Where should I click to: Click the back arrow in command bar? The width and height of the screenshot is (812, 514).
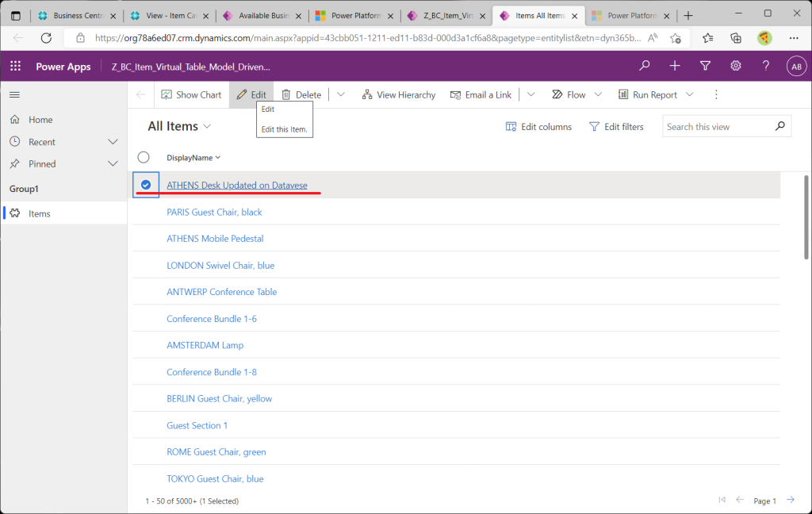point(141,95)
